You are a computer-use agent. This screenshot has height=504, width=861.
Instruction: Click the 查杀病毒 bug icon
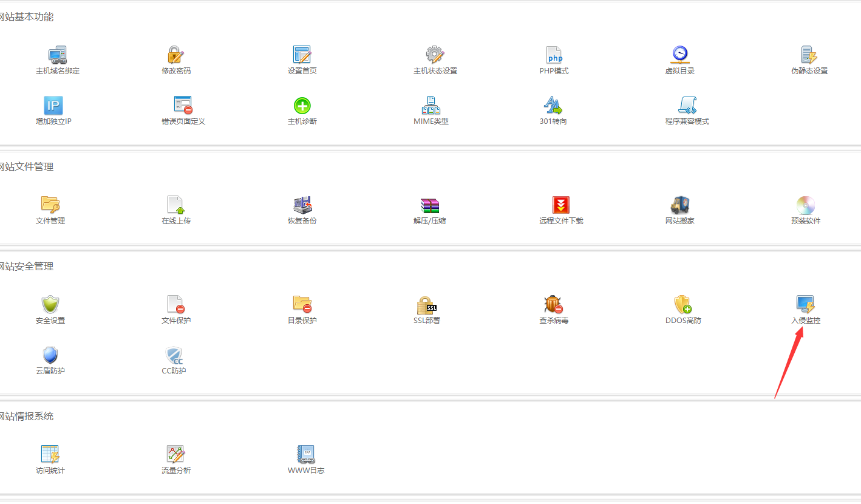click(x=553, y=304)
